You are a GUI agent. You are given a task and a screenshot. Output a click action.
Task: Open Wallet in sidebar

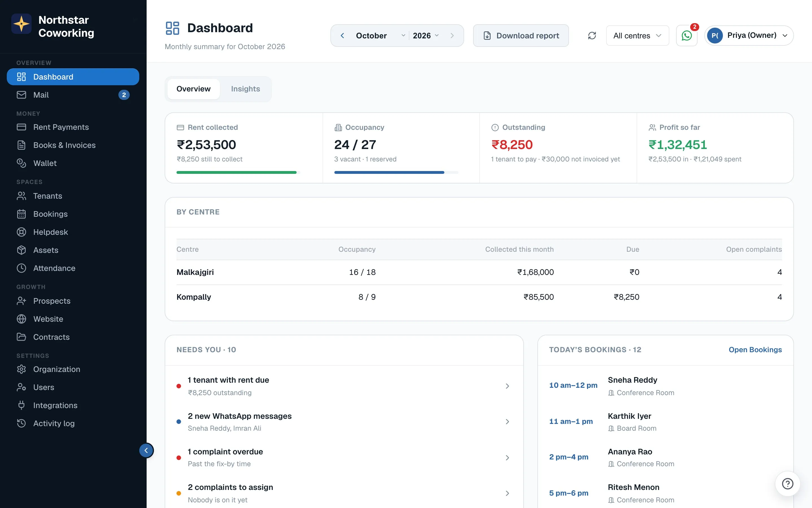(73, 163)
